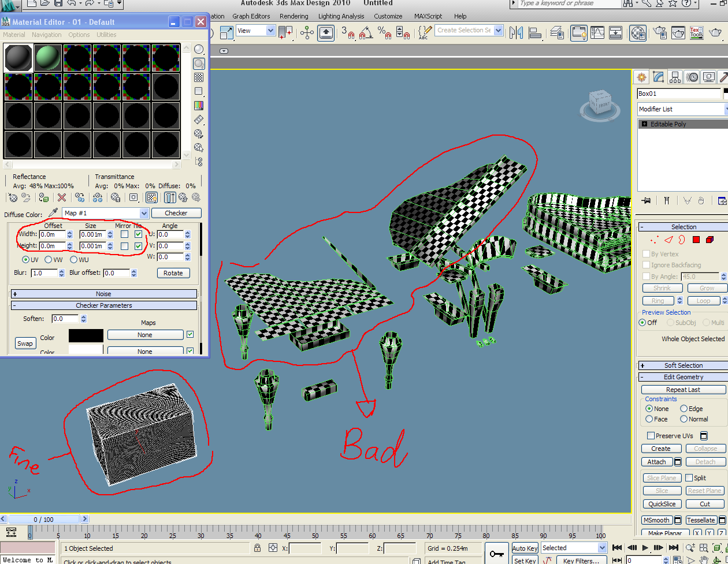Image resolution: width=728 pixels, height=564 pixels.
Task: Click the Render Setup teapot icon
Action: click(x=659, y=32)
